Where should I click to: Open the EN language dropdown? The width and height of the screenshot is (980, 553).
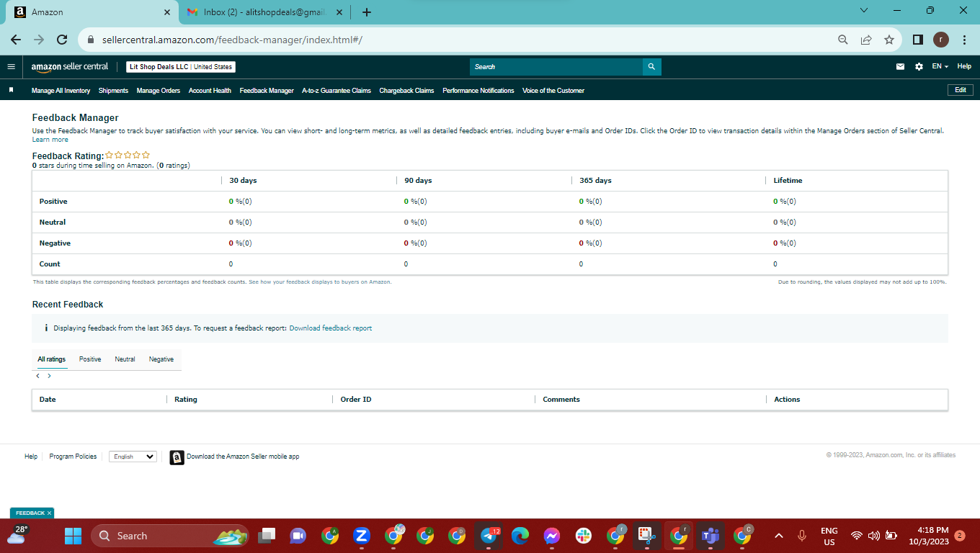[x=940, y=67]
